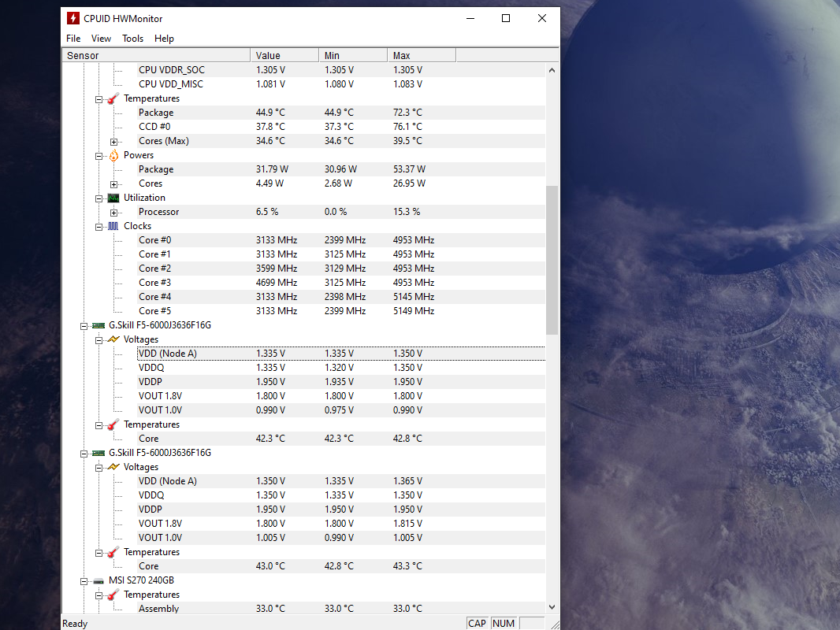The image size is (840, 630).
Task: Select the Package power row showing 31.79 W
Action: [341, 169]
